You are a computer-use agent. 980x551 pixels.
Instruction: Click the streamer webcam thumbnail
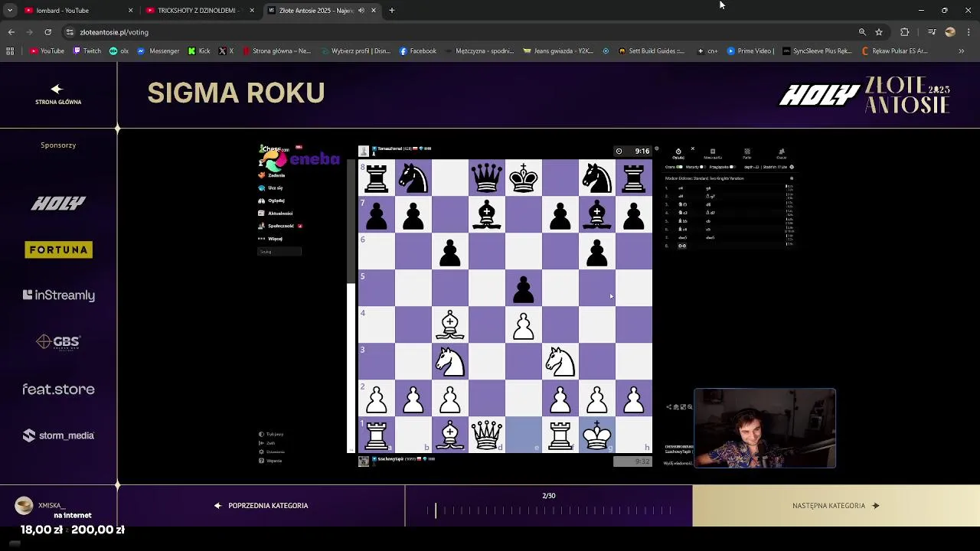(765, 428)
